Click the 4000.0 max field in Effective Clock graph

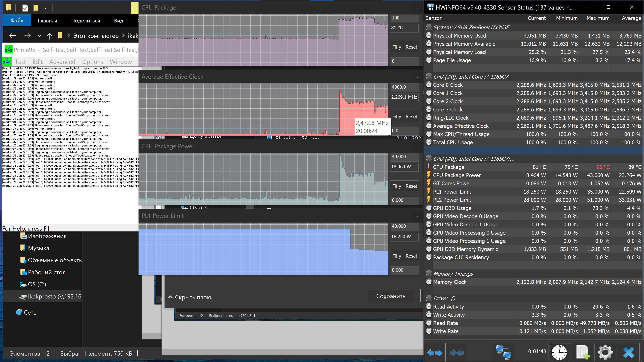(x=404, y=87)
